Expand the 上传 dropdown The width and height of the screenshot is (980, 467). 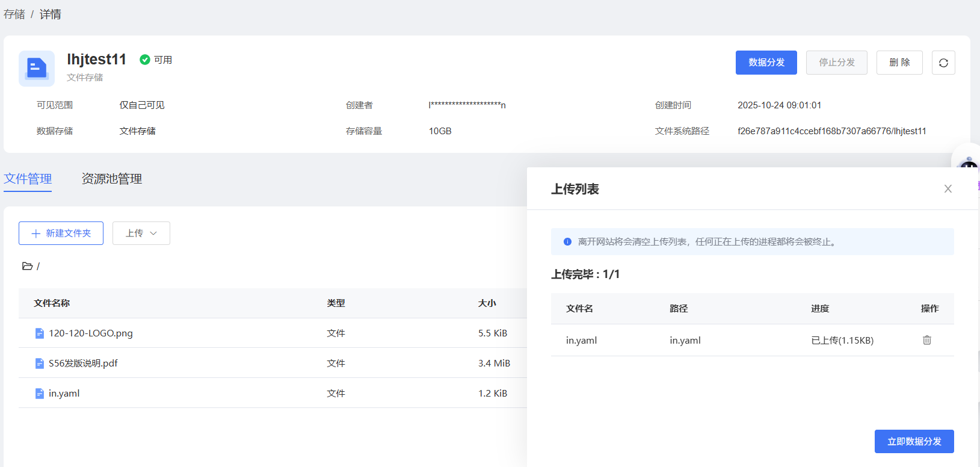click(x=141, y=233)
